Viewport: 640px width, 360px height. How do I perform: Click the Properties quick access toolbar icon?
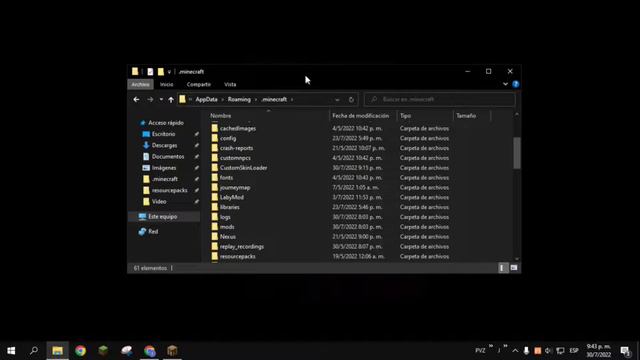coord(150,72)
